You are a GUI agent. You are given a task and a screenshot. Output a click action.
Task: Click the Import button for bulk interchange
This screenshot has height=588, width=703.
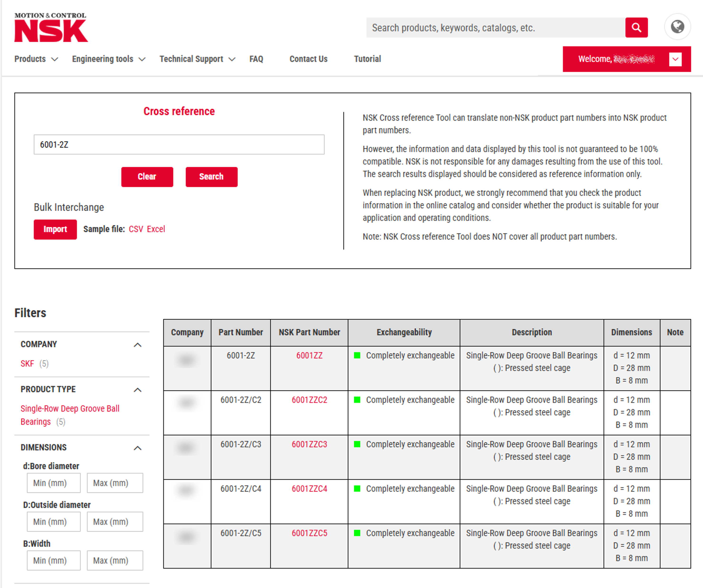(x=55, y=229)
